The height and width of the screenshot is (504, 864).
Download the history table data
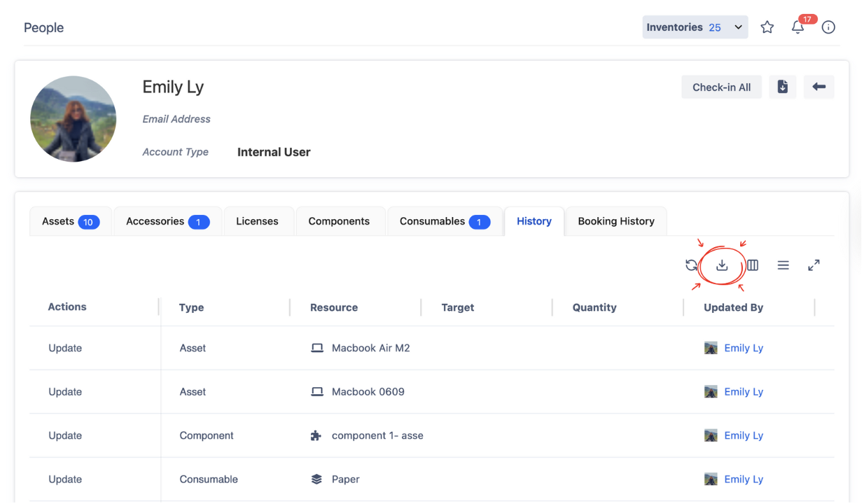tap(722, 265)
